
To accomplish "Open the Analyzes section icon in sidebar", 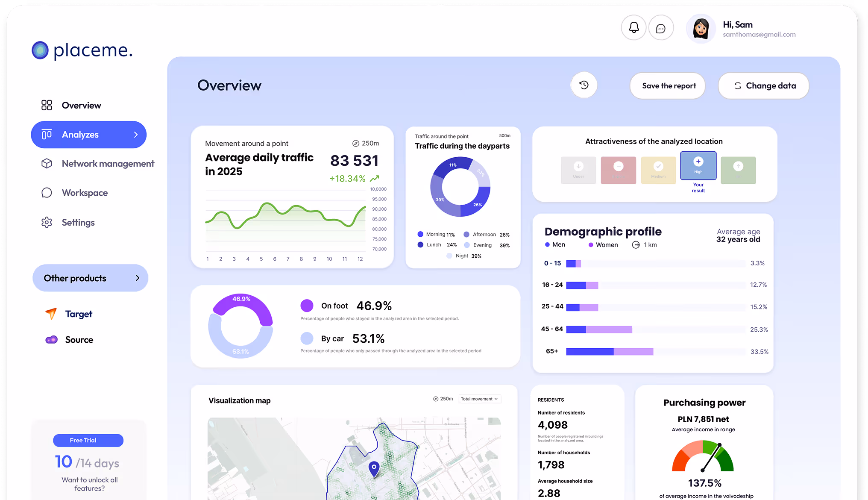I will point(46,134).
